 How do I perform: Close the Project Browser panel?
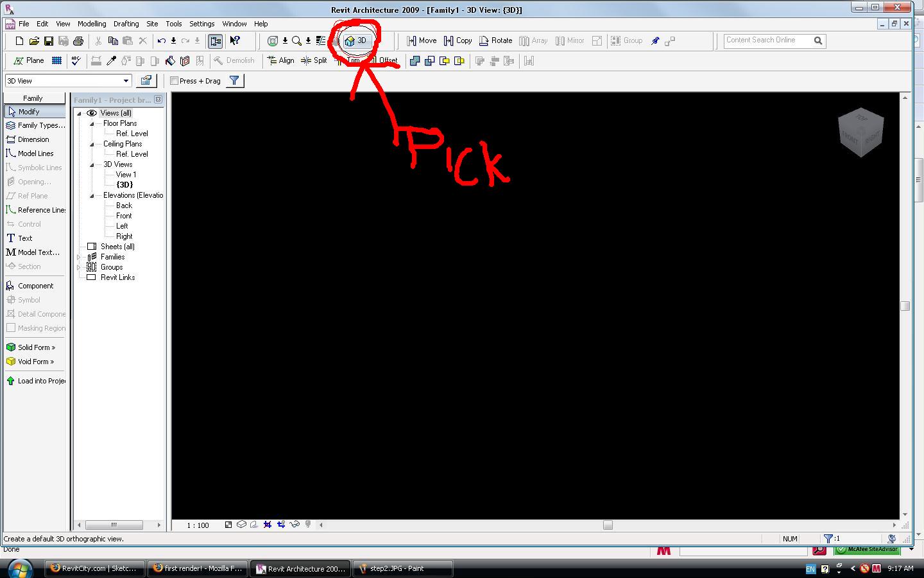click(158, 100)
